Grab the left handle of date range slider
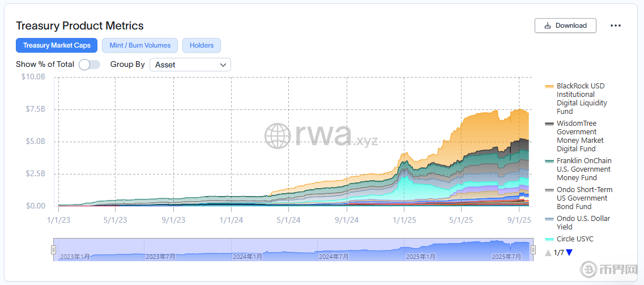 tap(54, 250)
